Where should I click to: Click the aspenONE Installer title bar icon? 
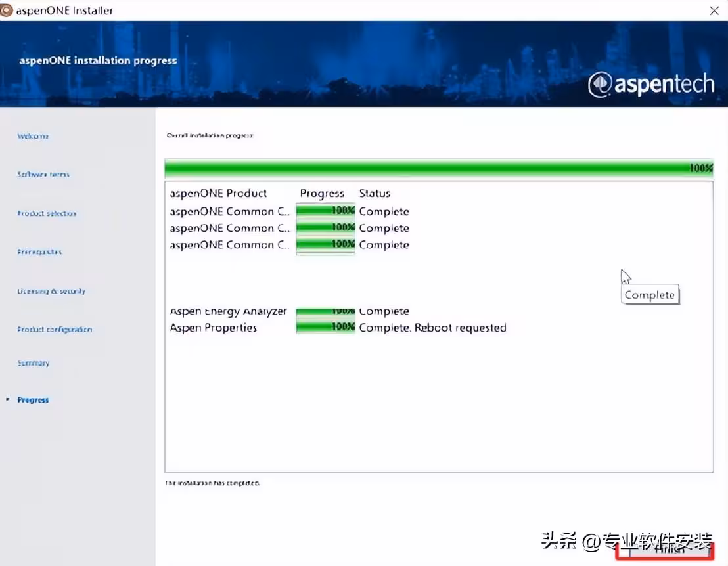point(6,11)
